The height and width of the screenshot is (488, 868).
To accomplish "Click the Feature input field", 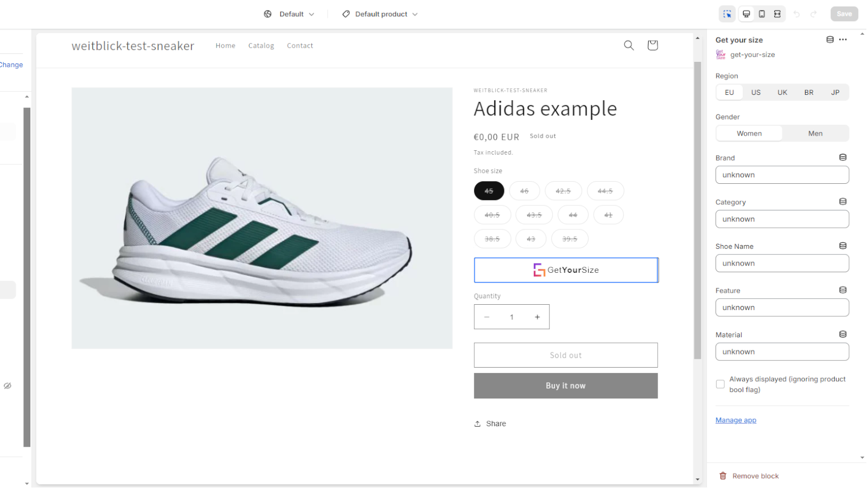I will coord(782,307).
